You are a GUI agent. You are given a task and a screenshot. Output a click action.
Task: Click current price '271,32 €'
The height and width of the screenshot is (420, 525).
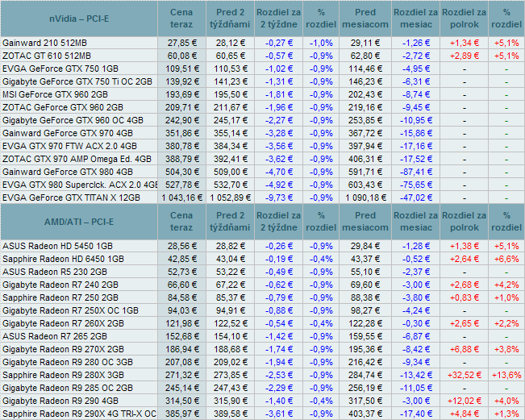pos(182,375)
